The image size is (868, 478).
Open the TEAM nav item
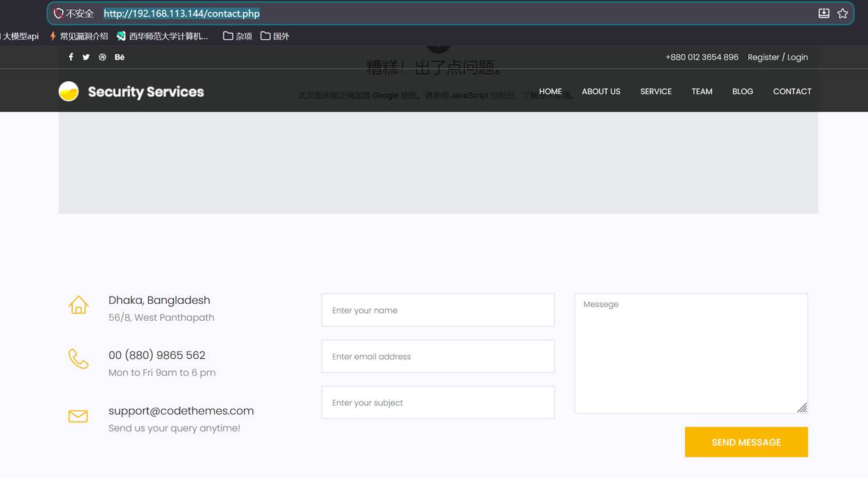[702, 92]
